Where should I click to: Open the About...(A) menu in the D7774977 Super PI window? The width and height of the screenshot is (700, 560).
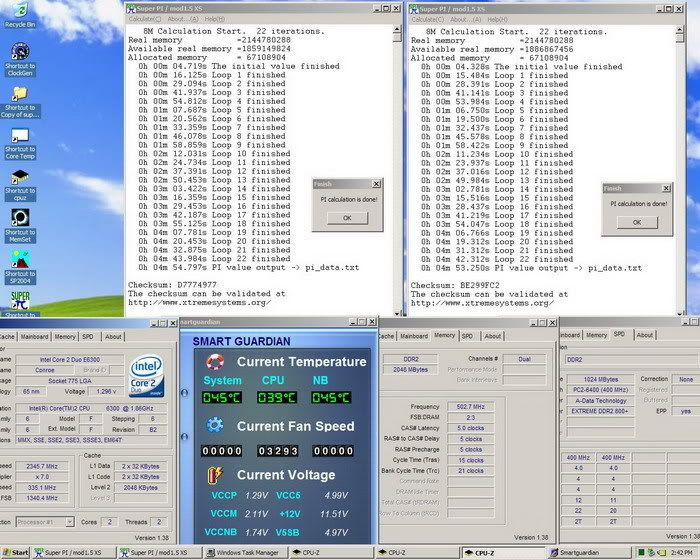coord(183,19)
